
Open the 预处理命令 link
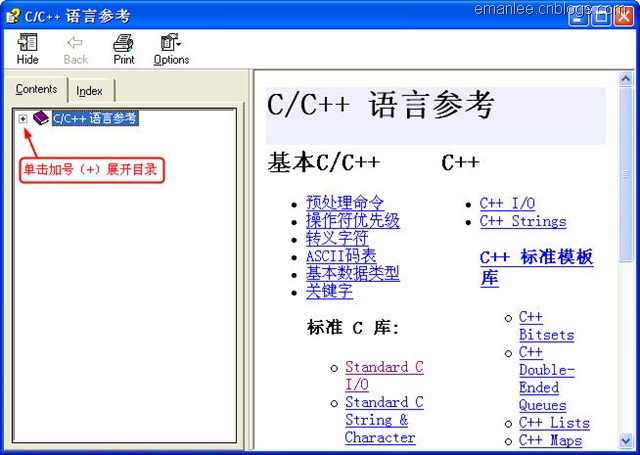345,202
